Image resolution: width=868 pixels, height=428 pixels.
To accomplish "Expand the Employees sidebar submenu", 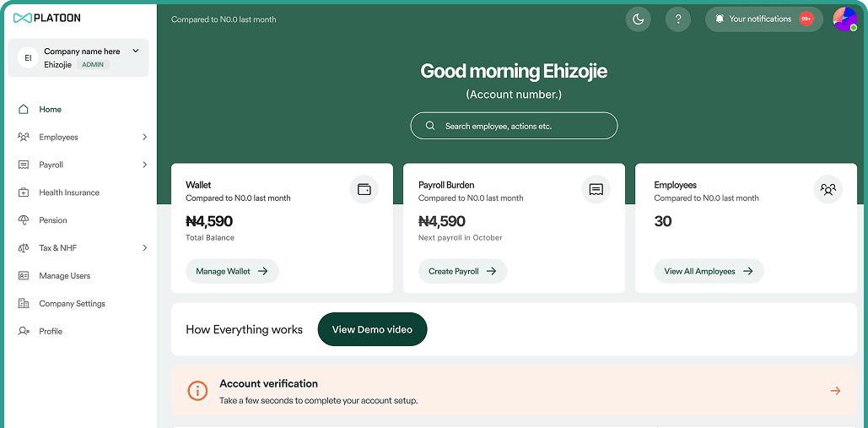I will [144, 137].
